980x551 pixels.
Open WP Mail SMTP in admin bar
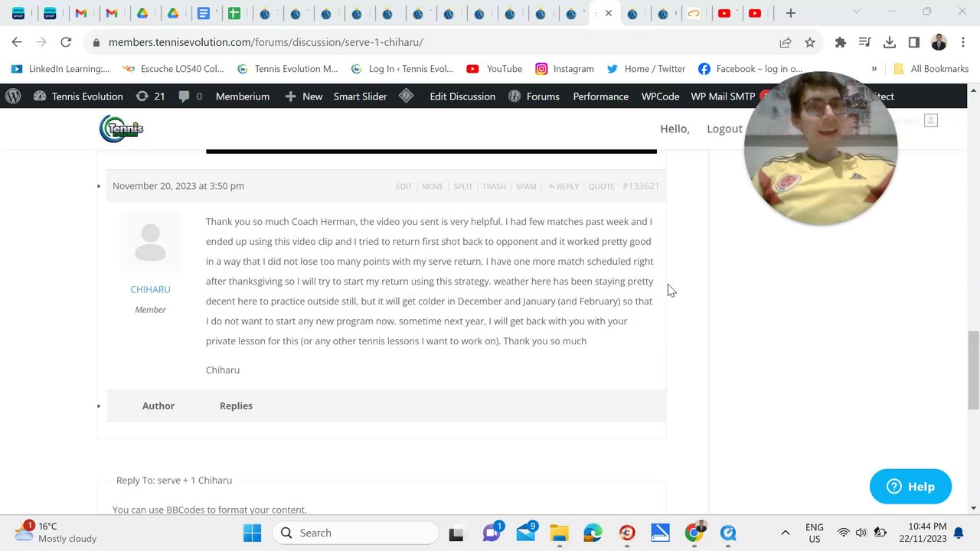(x=723, y=96)
